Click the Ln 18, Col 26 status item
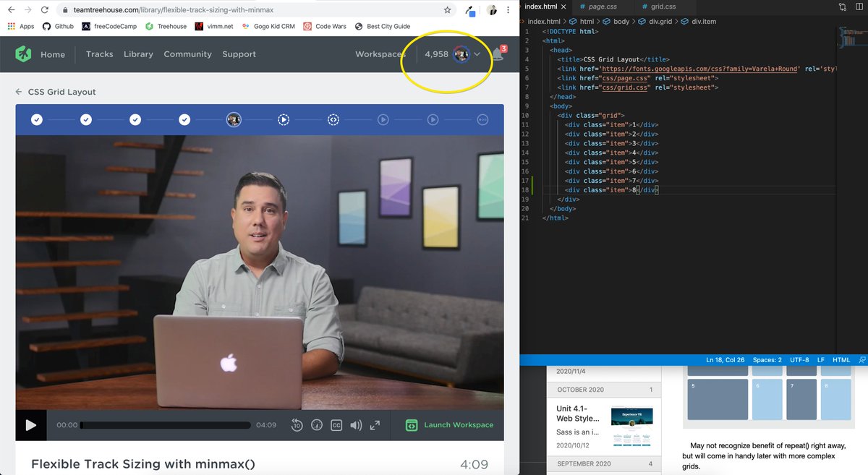868x475 pixels. [725, 359]
